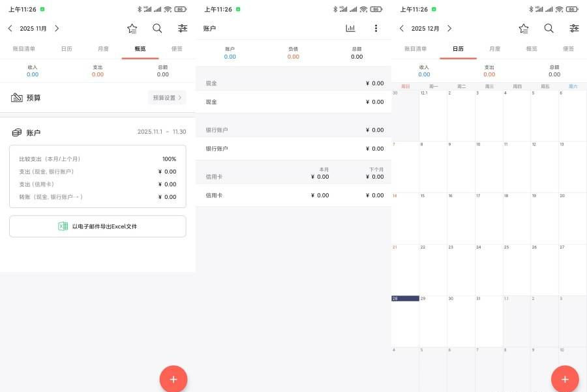This screenshot has width=587, height=392.
Task: Tap 以电子邮件导出Excel文件 button
Action: (98, 226)
